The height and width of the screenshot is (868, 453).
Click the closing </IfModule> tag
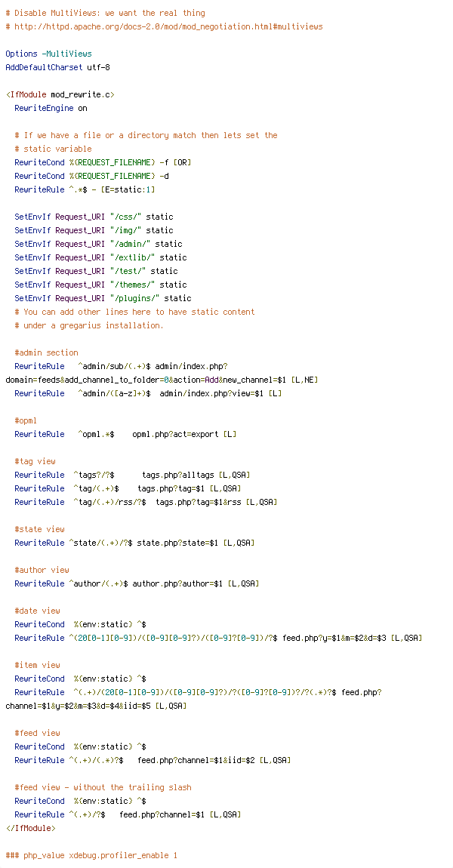(x=30, y=828)
